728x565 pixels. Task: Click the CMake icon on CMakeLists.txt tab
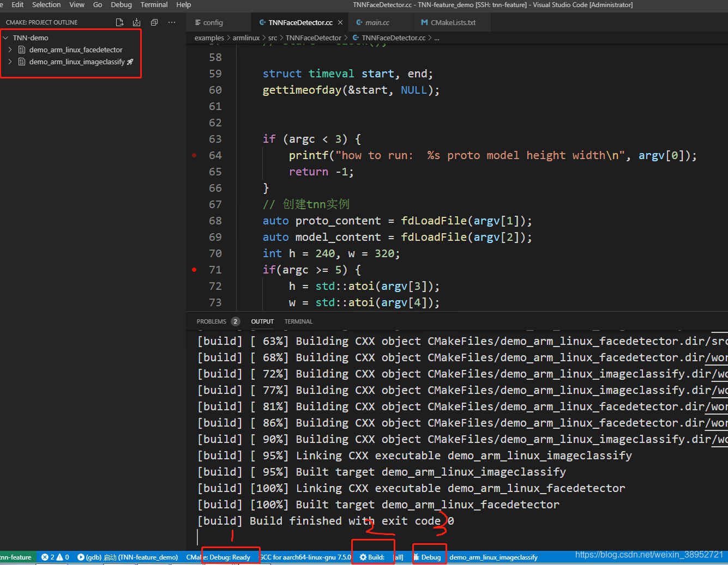click(x=424, y=22)
